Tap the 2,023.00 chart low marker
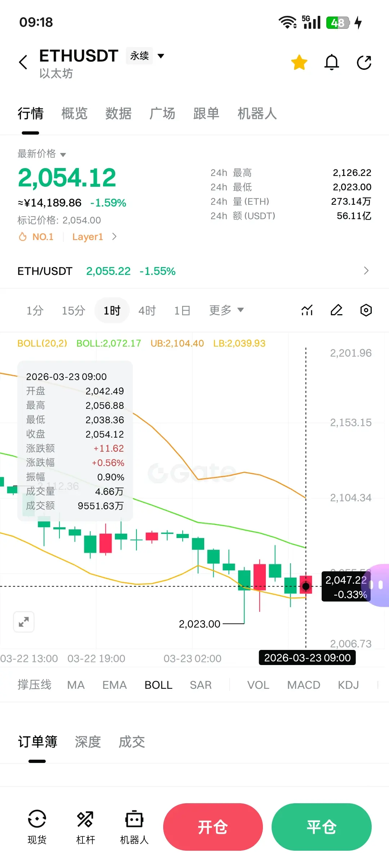This screenshot has width=389, height=868. [200, 624]
